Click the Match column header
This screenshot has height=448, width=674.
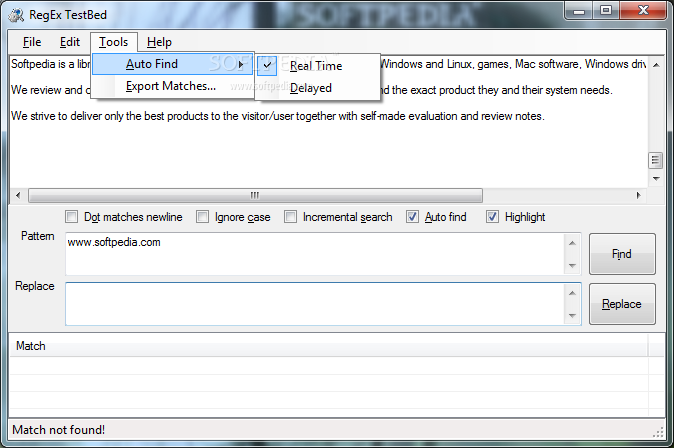(x=328, y=346)
